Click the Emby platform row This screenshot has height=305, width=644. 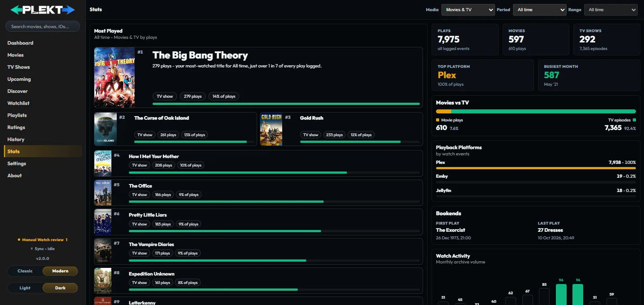click(536, 178)
